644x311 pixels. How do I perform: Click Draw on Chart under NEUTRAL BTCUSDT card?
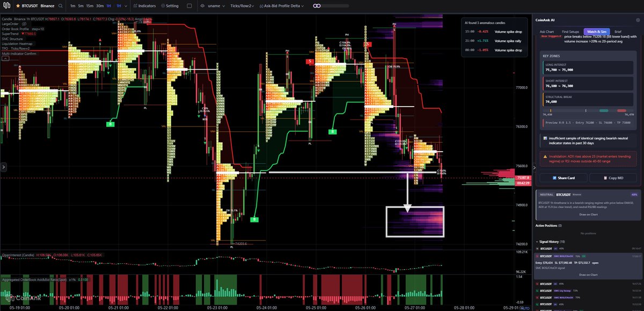tap(588, 214)
